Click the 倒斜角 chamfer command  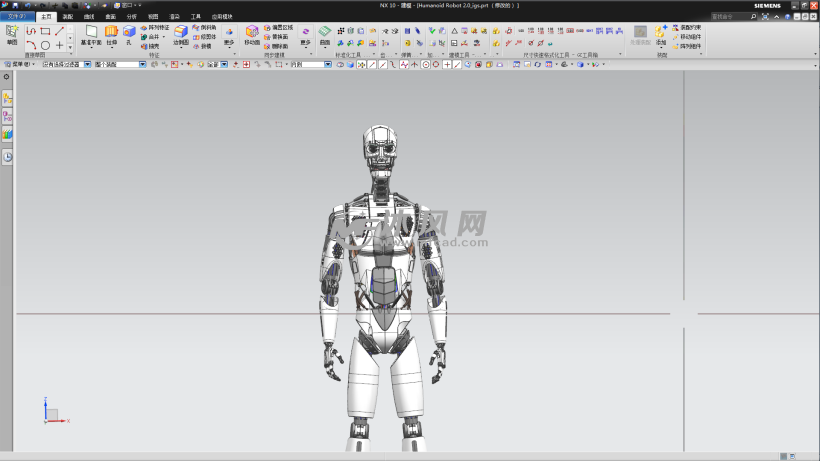point(204,27)
